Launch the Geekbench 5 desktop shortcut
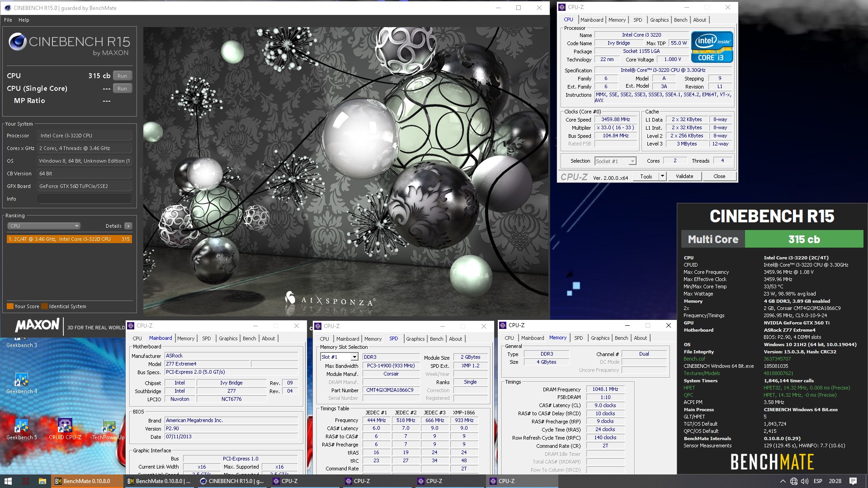Viewport: 868px width, 488px height. 22,429
